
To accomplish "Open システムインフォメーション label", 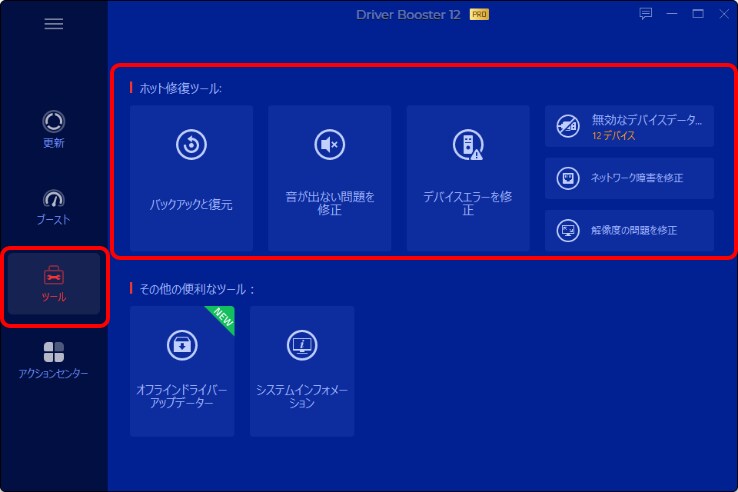I will click(302, 396).
